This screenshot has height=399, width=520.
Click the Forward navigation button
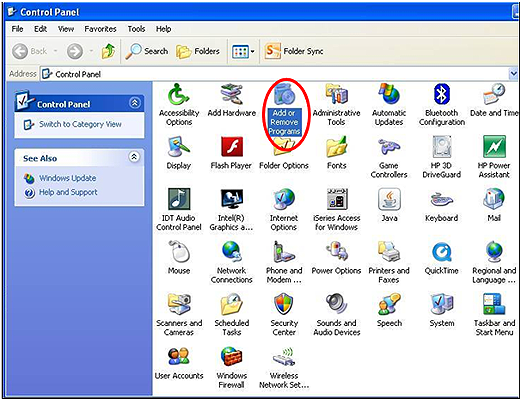click(75, 51)
